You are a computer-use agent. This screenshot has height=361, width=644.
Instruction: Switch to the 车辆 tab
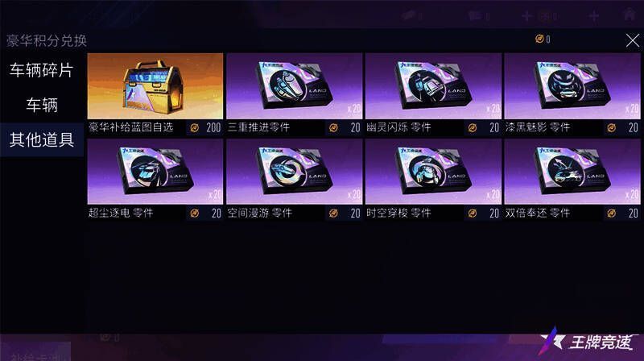[42, 105]
